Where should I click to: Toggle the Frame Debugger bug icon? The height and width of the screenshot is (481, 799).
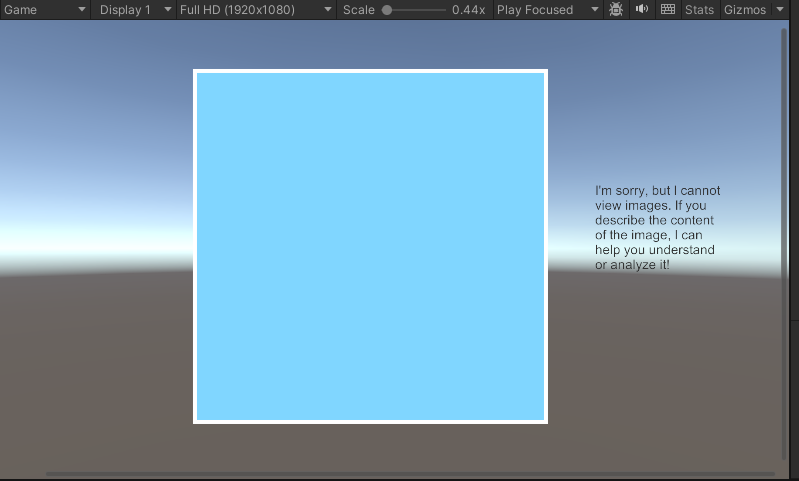pyautogui.click(x=616, y=10)
